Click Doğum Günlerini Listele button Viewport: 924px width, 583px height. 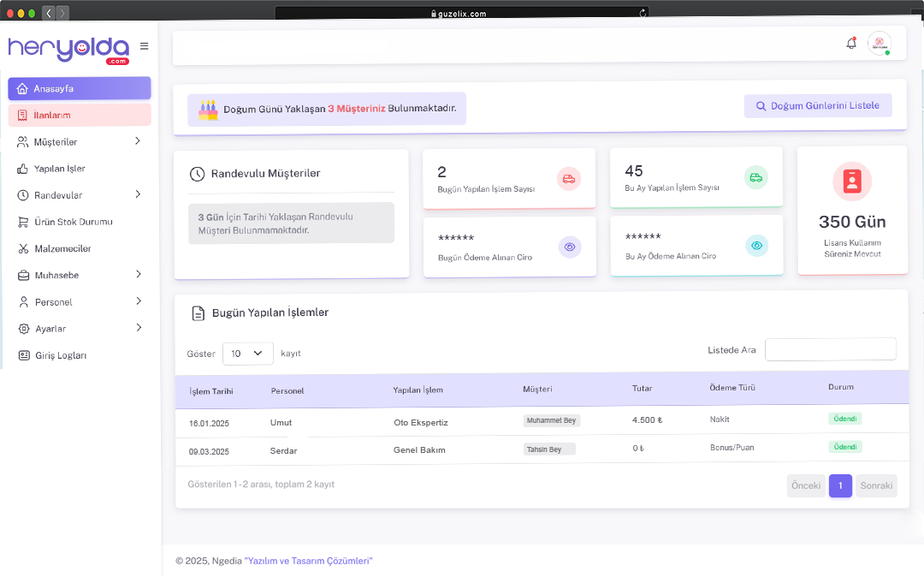point(817,106)
